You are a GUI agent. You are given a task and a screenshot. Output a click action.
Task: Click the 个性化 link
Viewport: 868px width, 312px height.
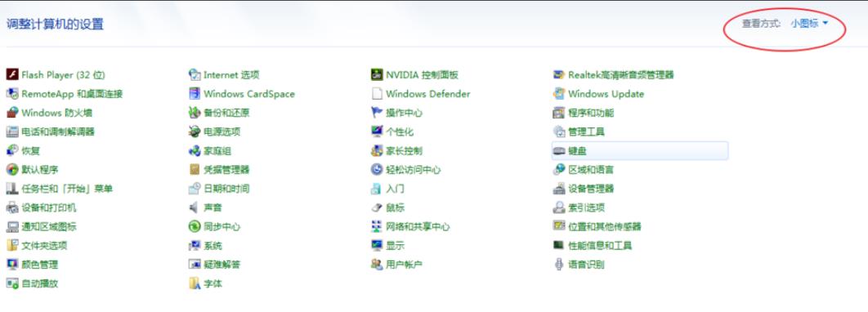(x=400, y=131)
